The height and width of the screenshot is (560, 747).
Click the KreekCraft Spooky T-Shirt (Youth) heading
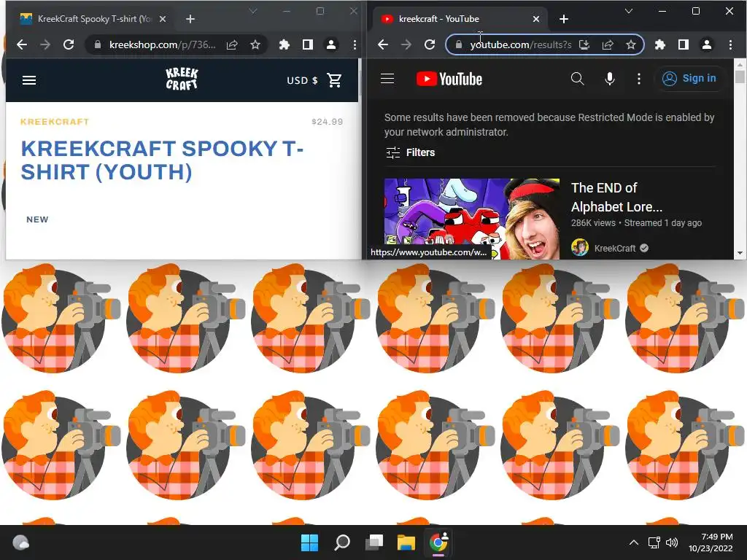click(162, 160)
